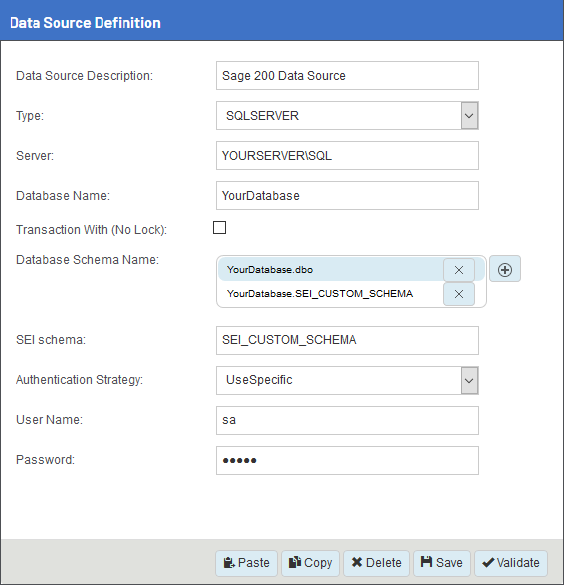Enable Transaction With (No Lock) checkbox
Screen dimensions: 564x585
pyautogui.click(x=219, y=228)
